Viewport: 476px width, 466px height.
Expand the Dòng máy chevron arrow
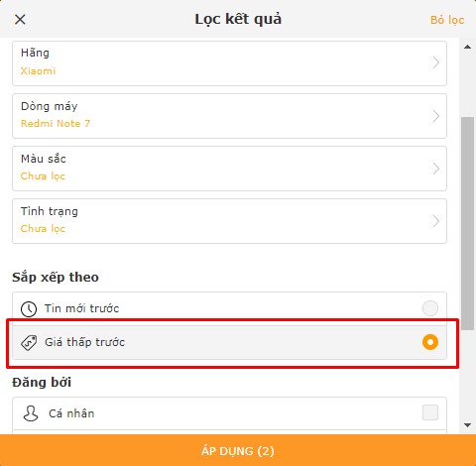436,116
